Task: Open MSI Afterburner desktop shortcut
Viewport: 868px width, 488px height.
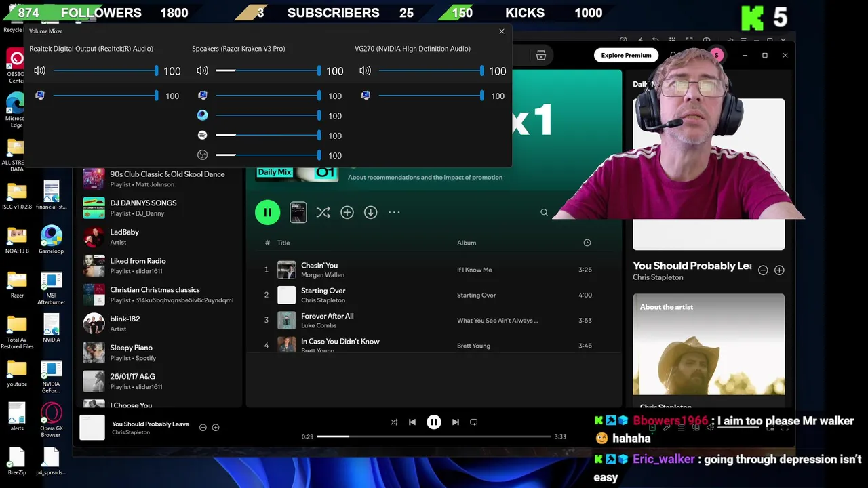Action: pyautogui.click(x=51, y=288)
